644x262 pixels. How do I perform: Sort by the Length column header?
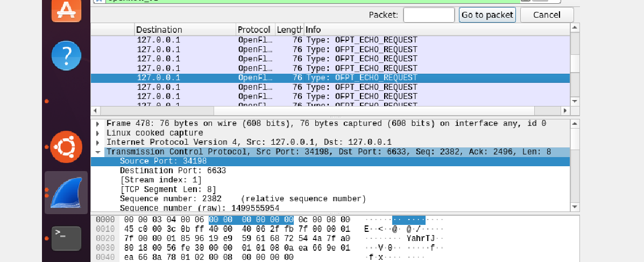[x=289, y=30]
